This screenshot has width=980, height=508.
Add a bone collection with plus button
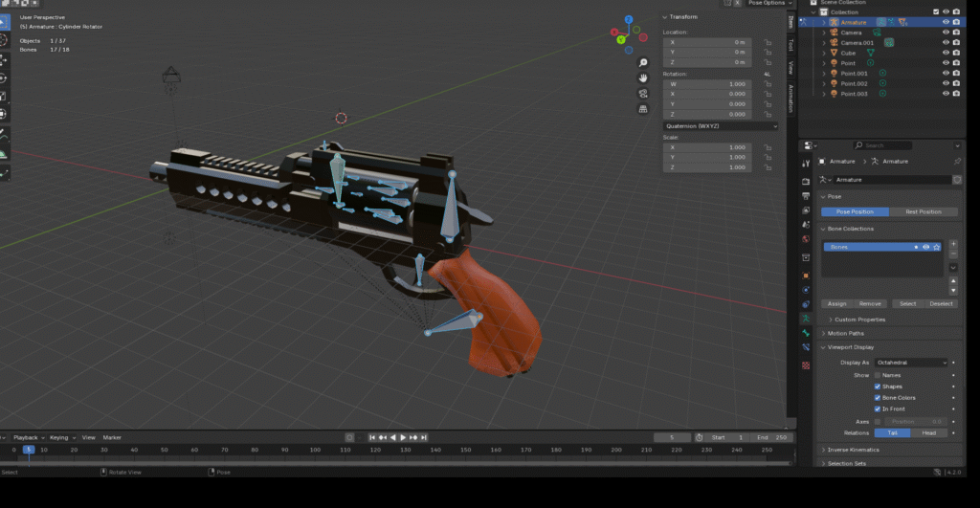(x=953, y=245)
